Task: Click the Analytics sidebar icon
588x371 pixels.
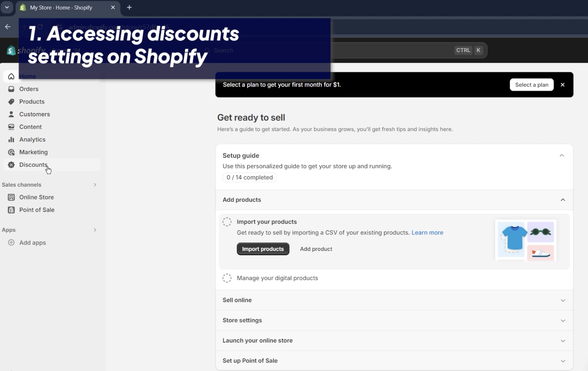Action: 12,139
